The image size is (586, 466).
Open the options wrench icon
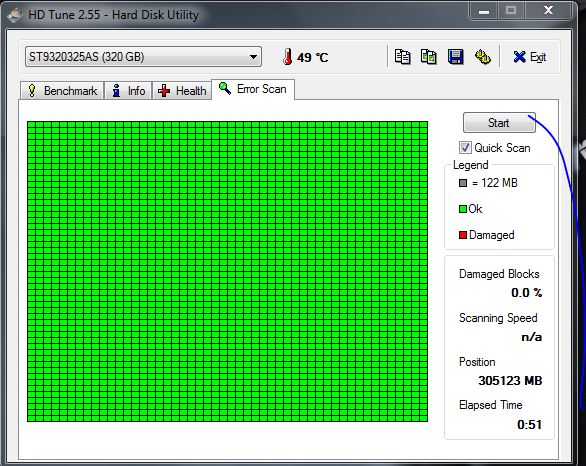pos(482,57)
